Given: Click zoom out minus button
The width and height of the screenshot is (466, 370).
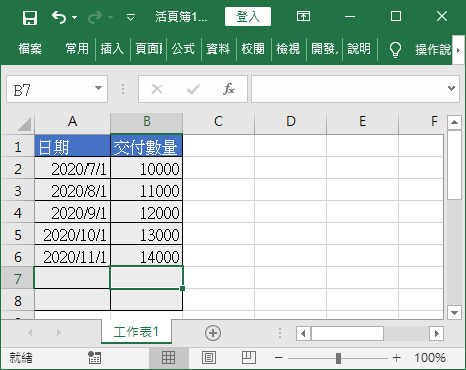Looking at the screenshot, I should pos(279,358).
